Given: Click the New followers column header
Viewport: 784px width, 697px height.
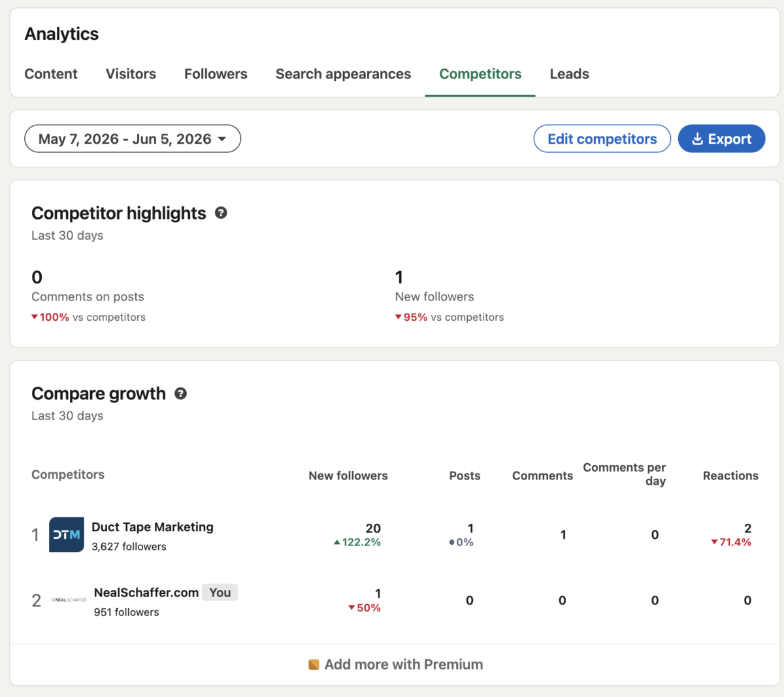Looking at the screenshot, I should pos(348,476).
